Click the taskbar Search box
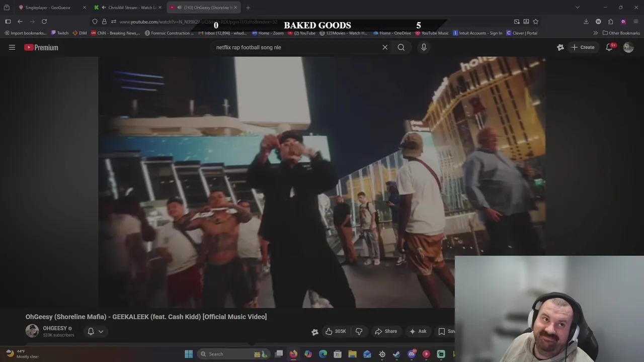Image resolution: width=644 pixels, height=362 pixels. click(234, 354)
